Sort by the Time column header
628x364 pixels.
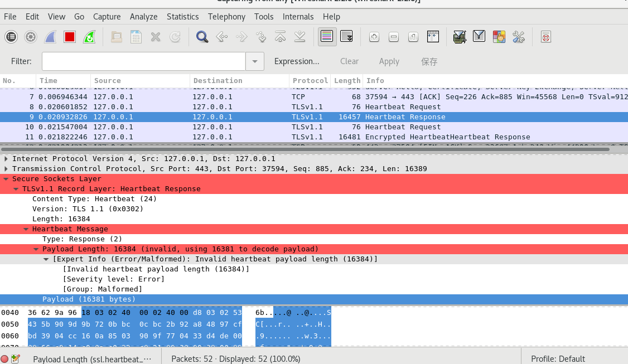click(x=63, y=80)
